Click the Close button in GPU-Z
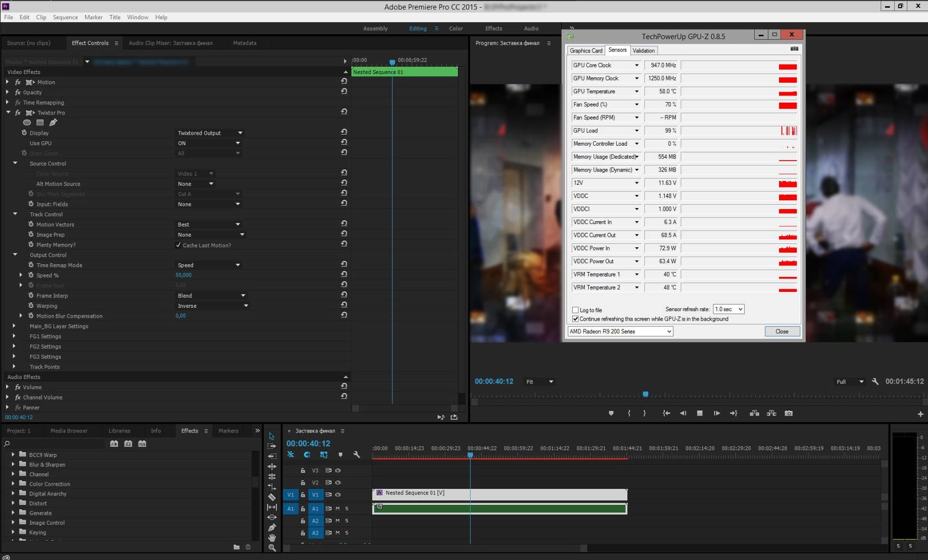 [782, 332]
